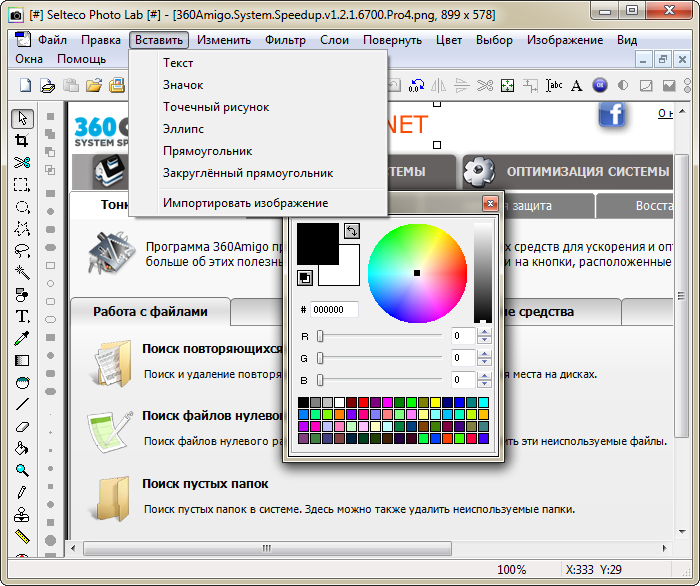Pick the yellow swatch in palette top row
This screenshot has height=586, width=700.
(435, 403)
